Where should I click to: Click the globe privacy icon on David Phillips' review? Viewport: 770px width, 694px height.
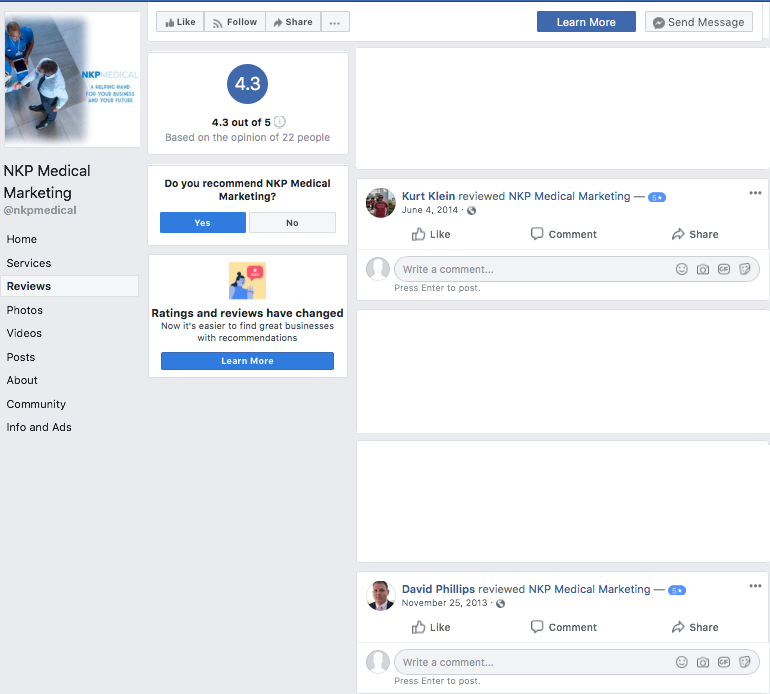coord(500,604)
